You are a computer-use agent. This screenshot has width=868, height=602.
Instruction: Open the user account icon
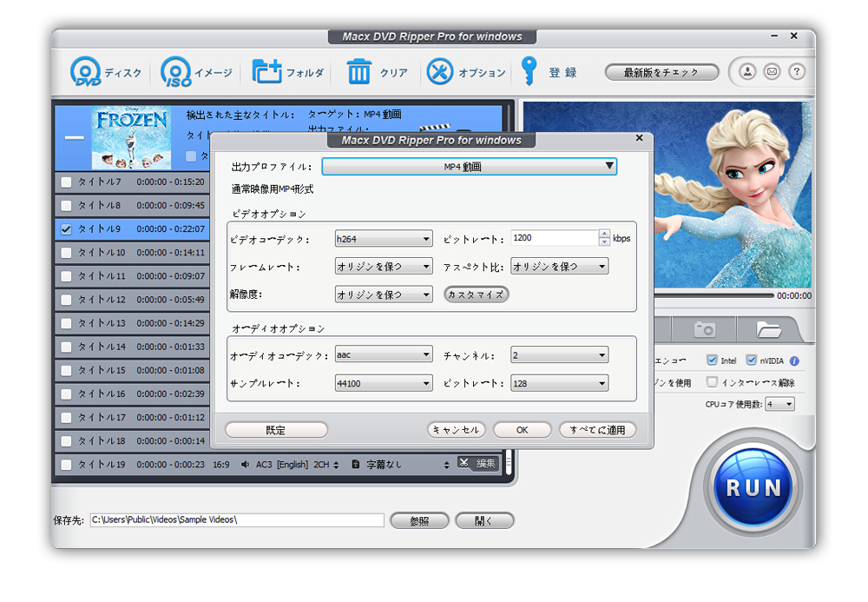[747, 71]
